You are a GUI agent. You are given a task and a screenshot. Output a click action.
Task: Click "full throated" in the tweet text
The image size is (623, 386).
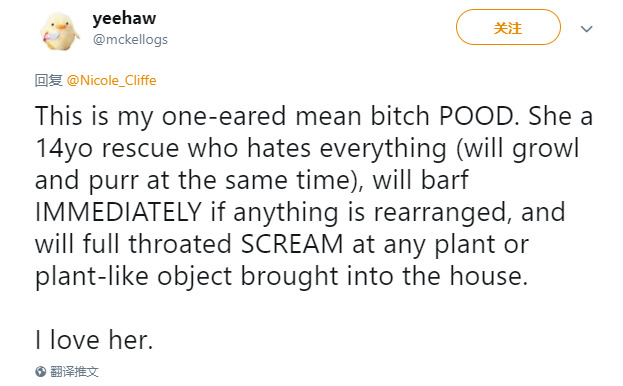[x=157, y=244]
